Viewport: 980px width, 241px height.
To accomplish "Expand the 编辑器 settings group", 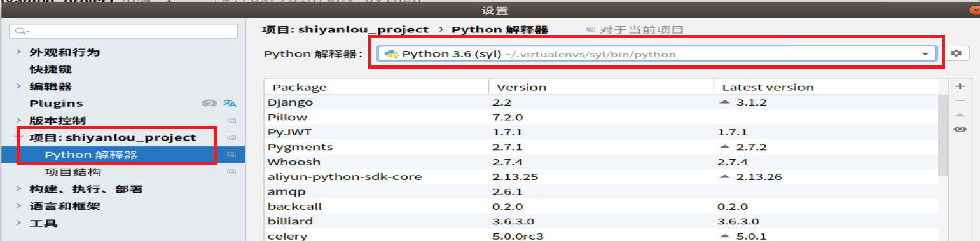I will point(19,86).
